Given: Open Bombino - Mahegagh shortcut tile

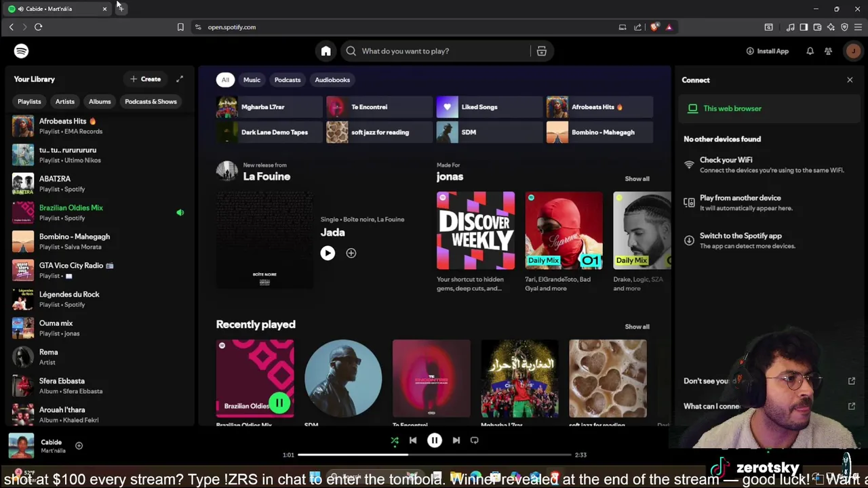Looking at the screenshot, I should pos(599,132).
